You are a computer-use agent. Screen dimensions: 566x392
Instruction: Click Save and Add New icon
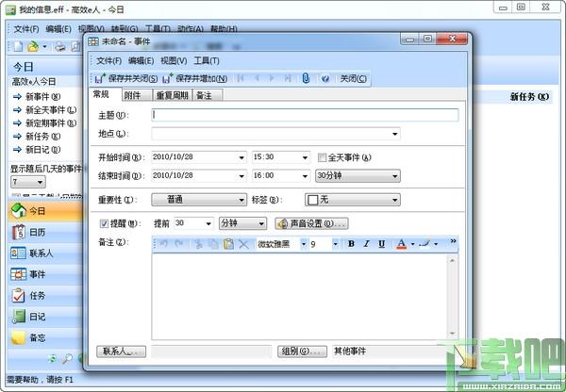(168, 78)
